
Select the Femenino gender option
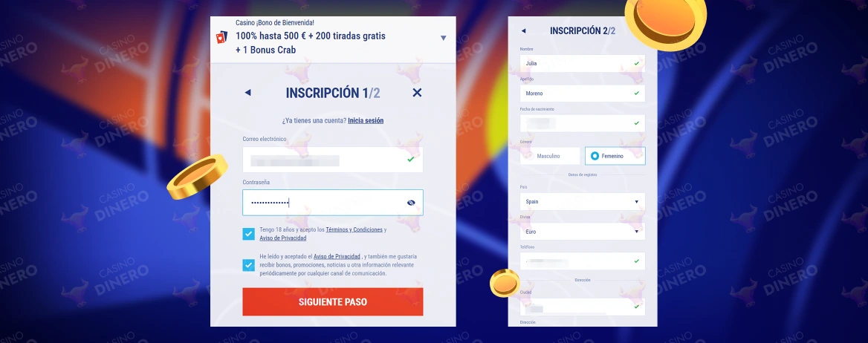point(615,156)
